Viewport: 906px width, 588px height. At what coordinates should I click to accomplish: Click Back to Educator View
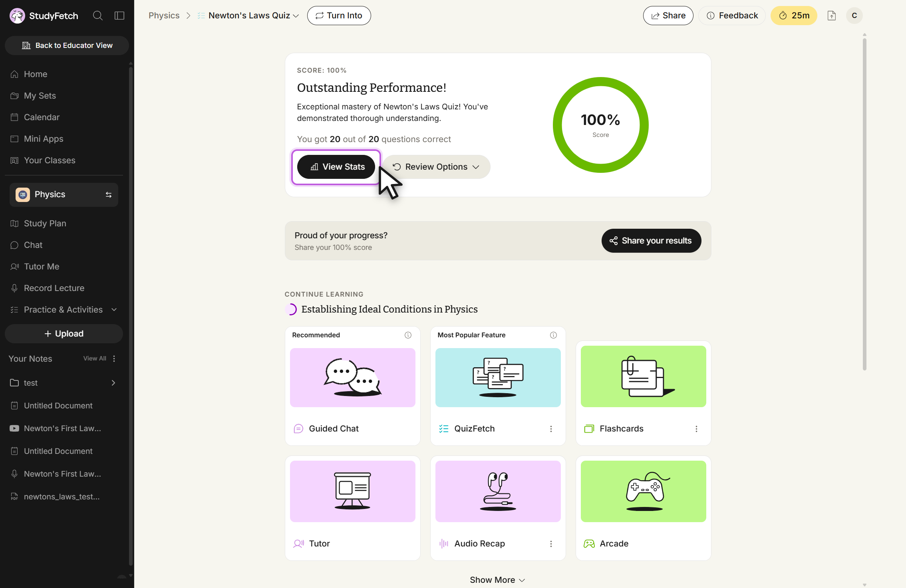point(67,46)
